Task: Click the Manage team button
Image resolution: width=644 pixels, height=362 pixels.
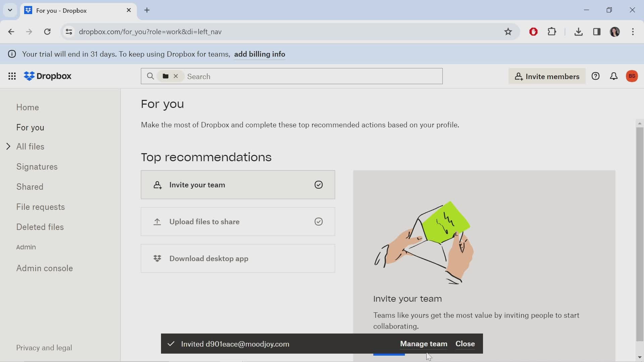Action: pyautogui.click(x=424, y=344)
